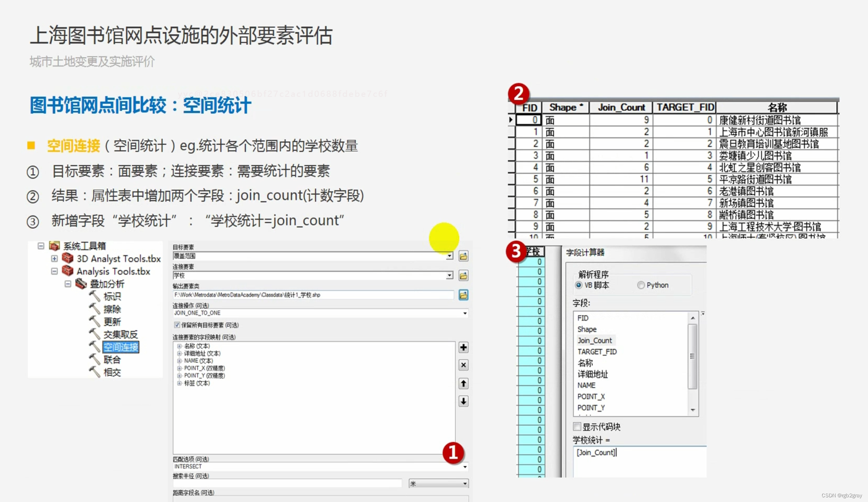868x502 pixels.
Task: Select the 空间连接 tool hammer icon
Action: click(x=95, y=347)
